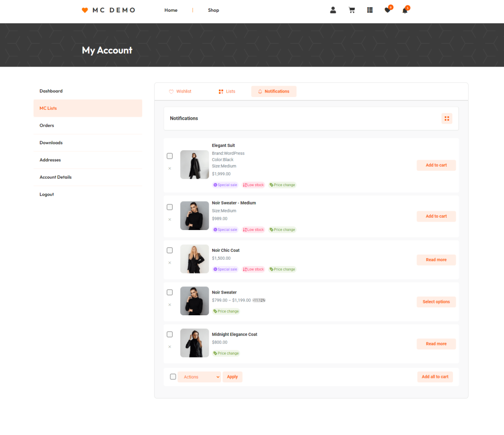Click Price change tag on Noir Sweater

(x=226, y=311)
